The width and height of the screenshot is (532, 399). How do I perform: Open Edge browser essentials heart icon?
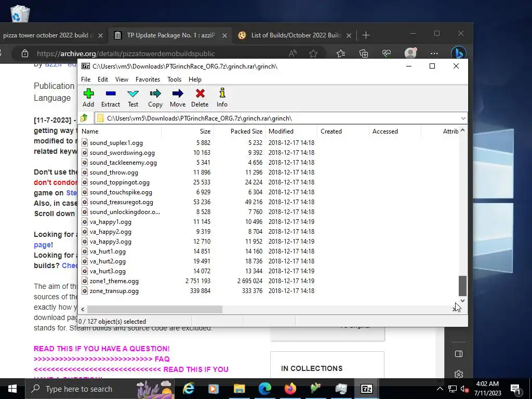(387, 54)
